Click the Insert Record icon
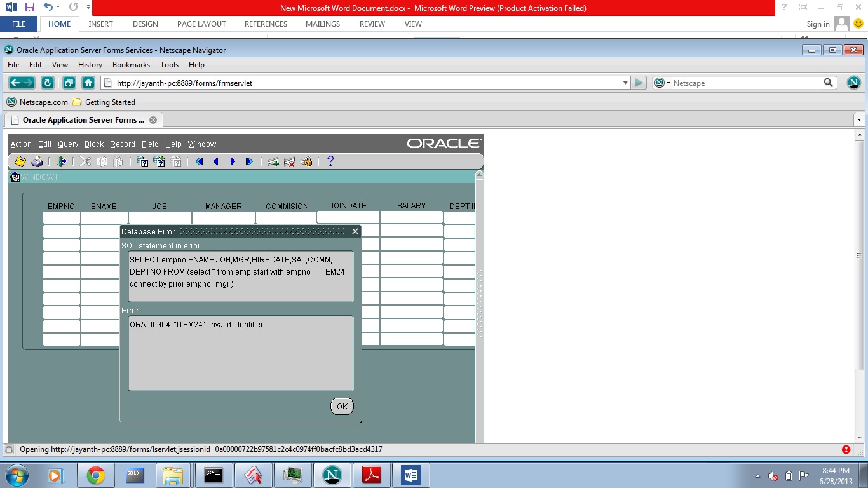Image resolution: width=868 pixels, height=488 pixels. tap(273, 161)
